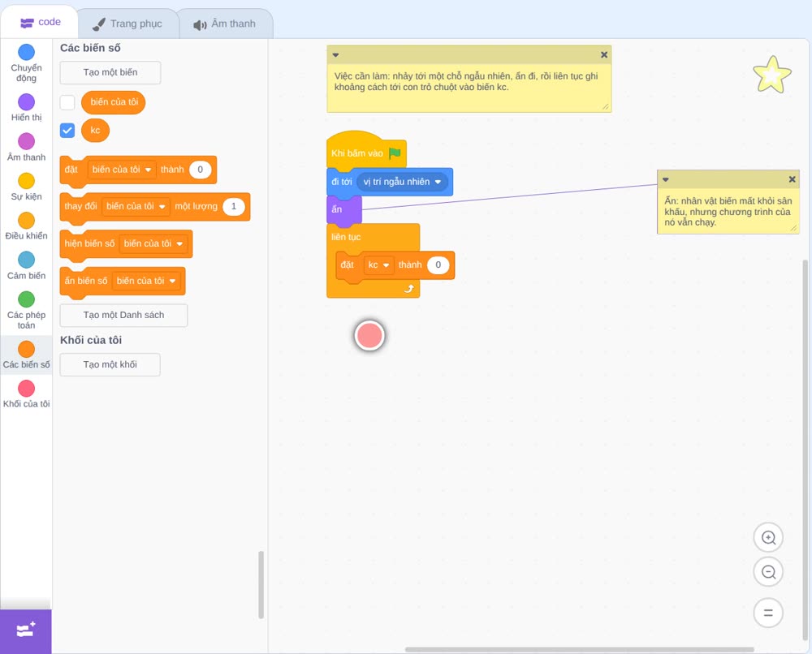812x654 pixels.
Task: Click the 'liên tục' loop block
Action: click(x=346, y=237)
